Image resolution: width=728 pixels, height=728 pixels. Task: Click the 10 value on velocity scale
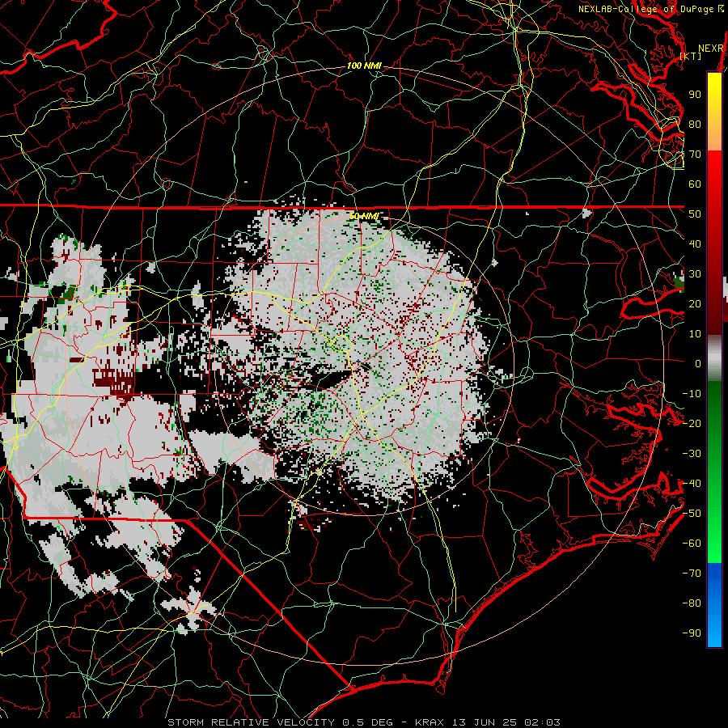695,334
